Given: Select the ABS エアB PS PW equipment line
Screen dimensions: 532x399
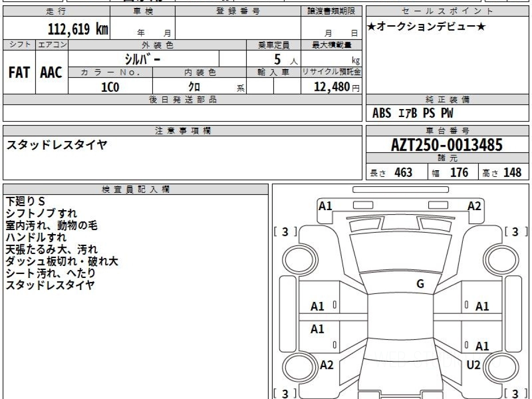Looking at the screenshot, I should 413,113.
